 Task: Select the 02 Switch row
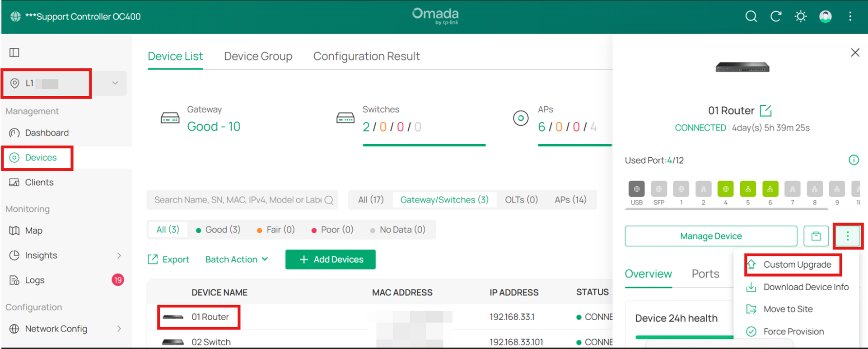point(379,341)
